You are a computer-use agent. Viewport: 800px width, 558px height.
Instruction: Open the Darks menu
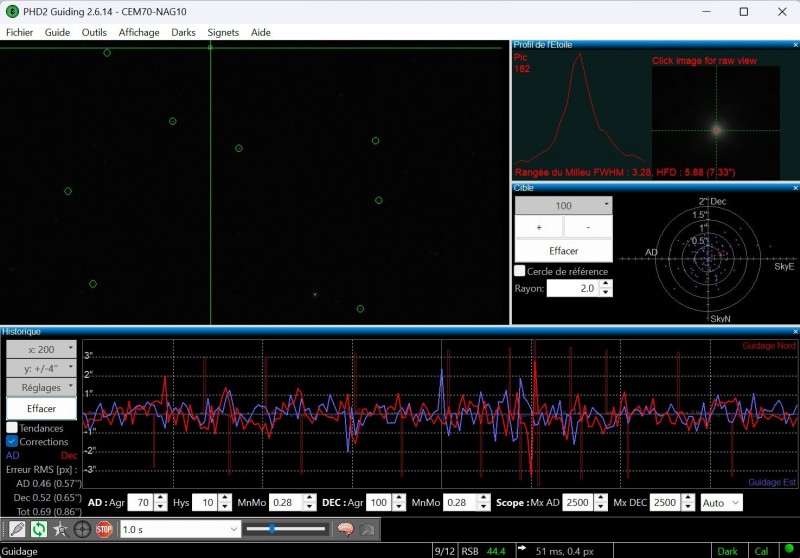(183, 32)
